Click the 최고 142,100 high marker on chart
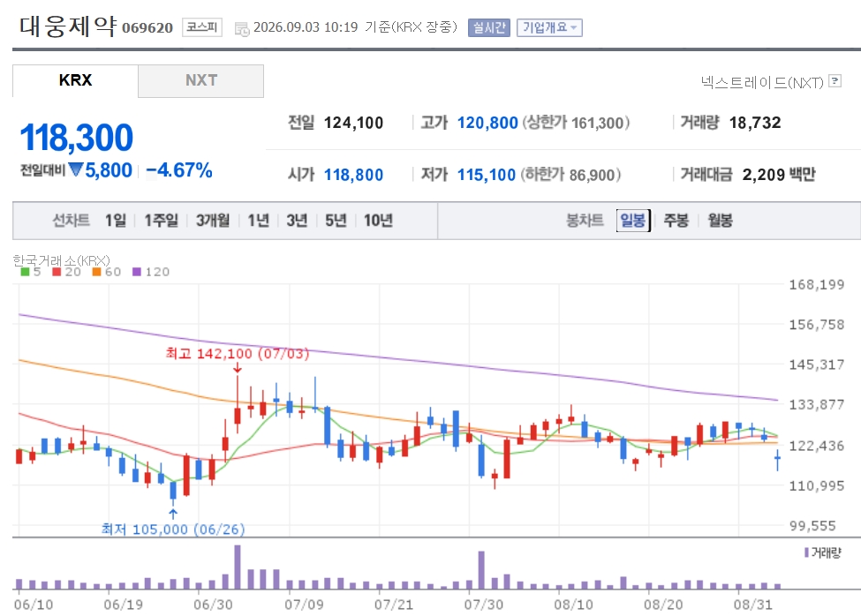This screenshot has height=616, width=861. [238, 354]
